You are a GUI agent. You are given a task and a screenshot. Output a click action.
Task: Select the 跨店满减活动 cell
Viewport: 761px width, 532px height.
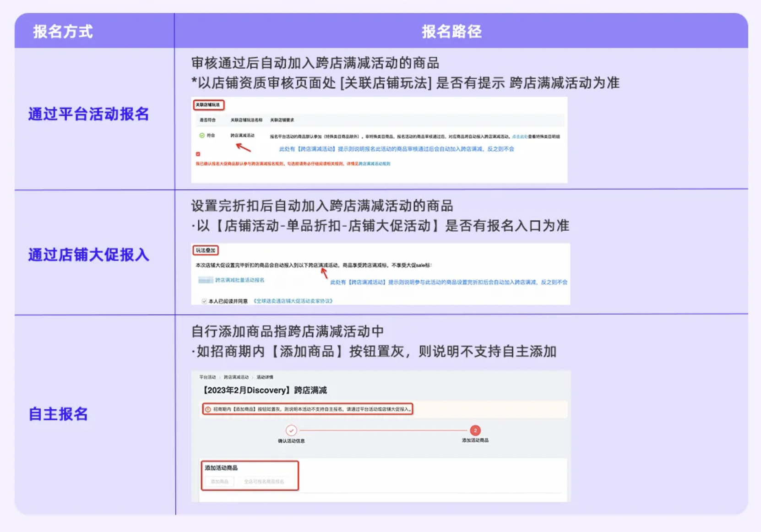(242, 136)
